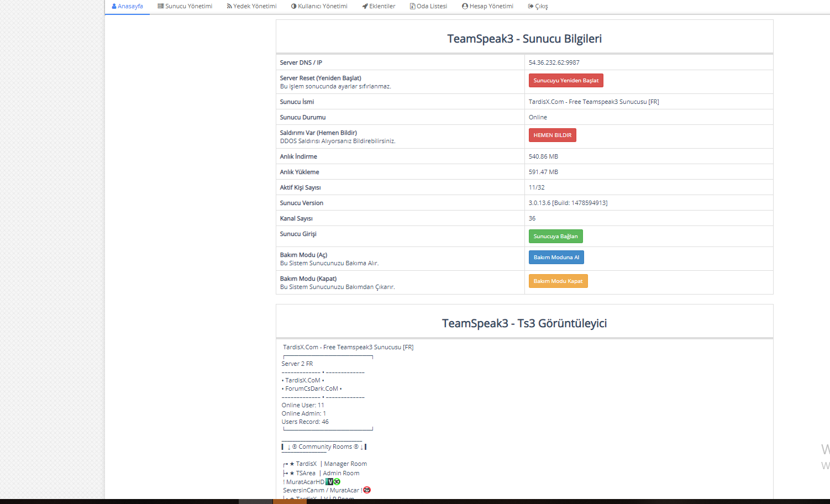830x504 pixels.
Task: Click the green V badge after MuratAcarHD
Action: 330,482
